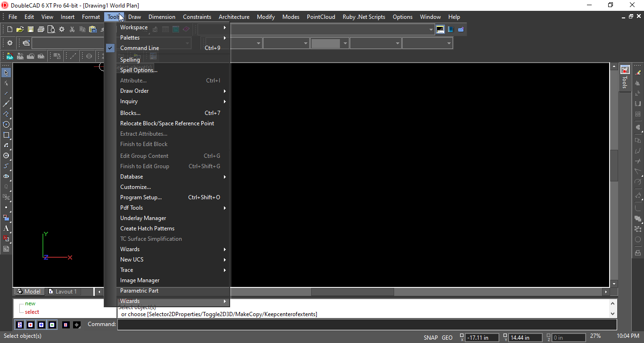
Task: Open the layer dropdown arrow left of color swatch
Action: click(x=306, y=43)
